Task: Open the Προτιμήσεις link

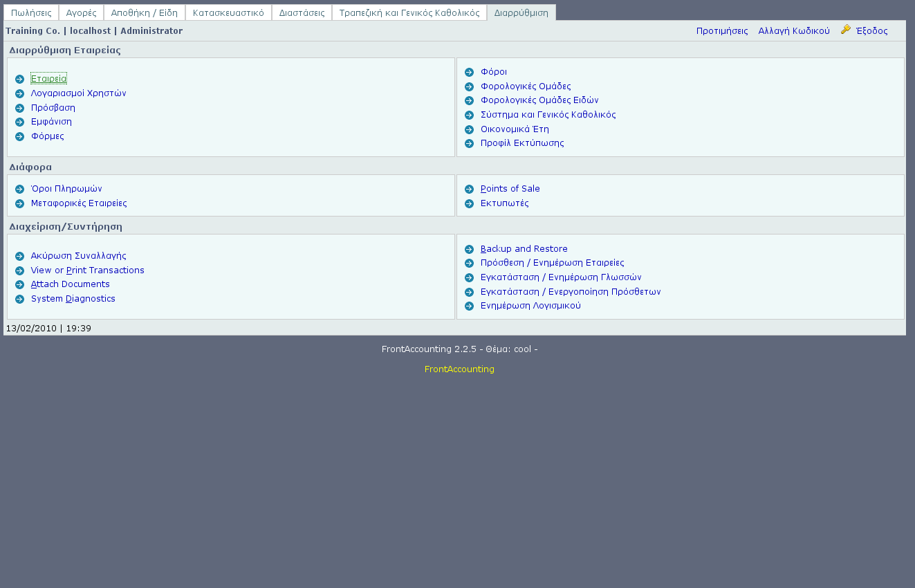Action: pos(721,31)
